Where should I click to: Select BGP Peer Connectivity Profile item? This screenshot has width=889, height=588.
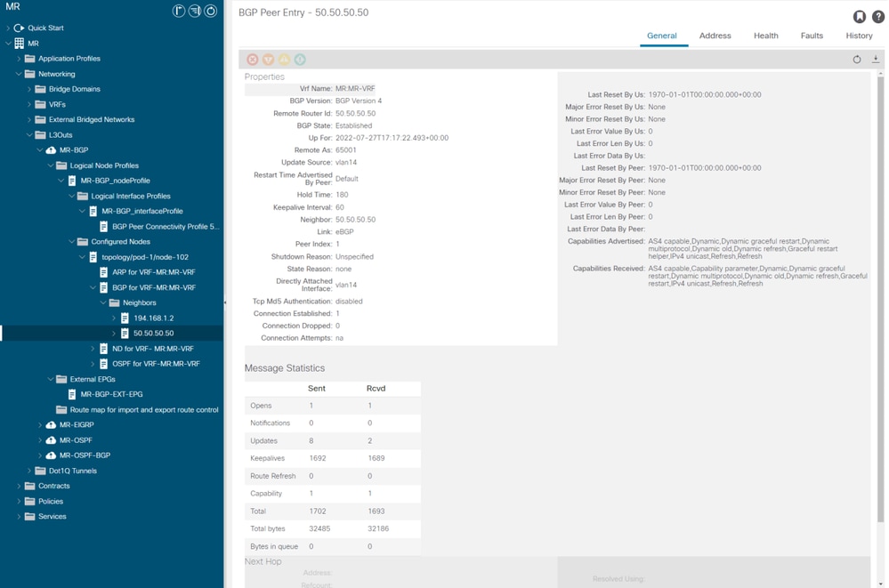click(x=165, y=226)
